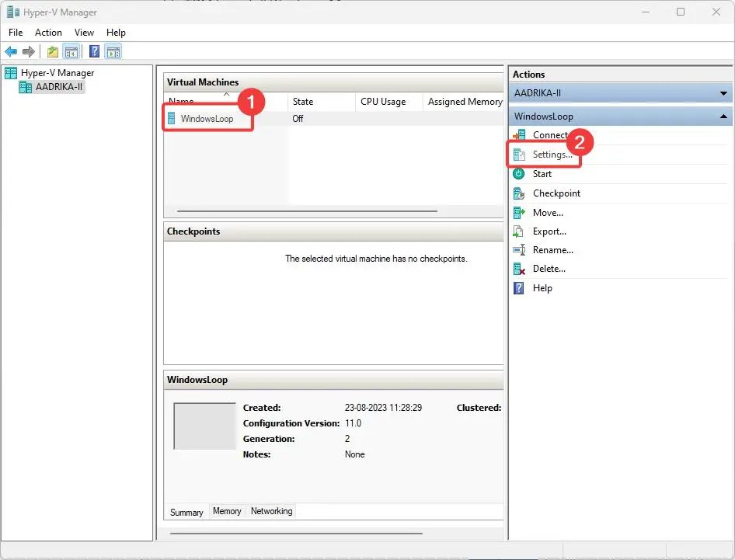
Task: Click the Checkpoint action icon
Action: (x=519, y=193)
